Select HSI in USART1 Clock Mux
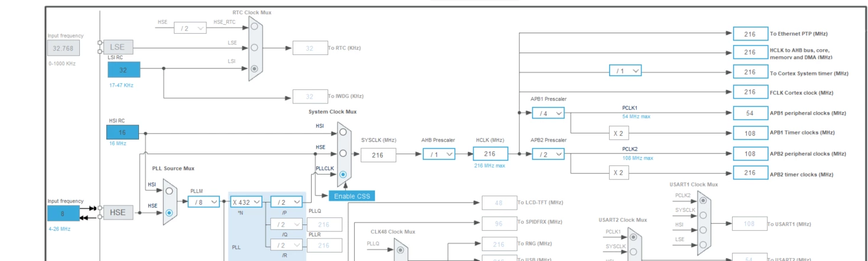The width and height of the screenshot is (868, 261). [702, 230]
